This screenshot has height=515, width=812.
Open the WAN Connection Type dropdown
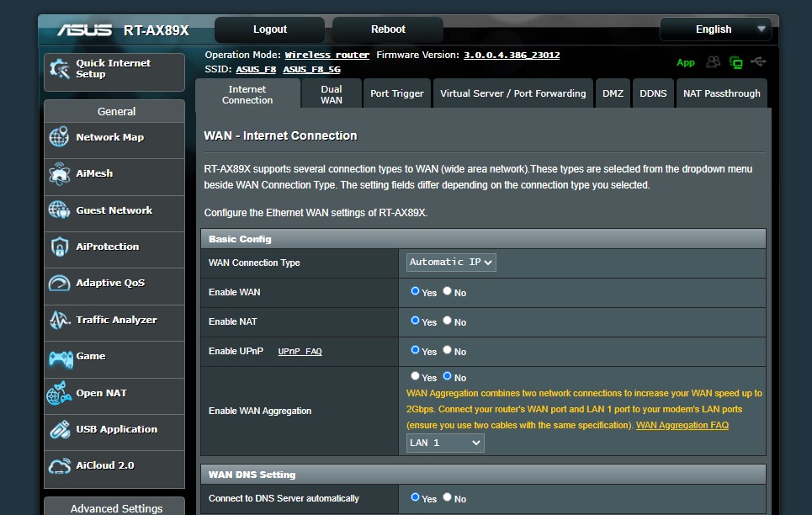451,263
